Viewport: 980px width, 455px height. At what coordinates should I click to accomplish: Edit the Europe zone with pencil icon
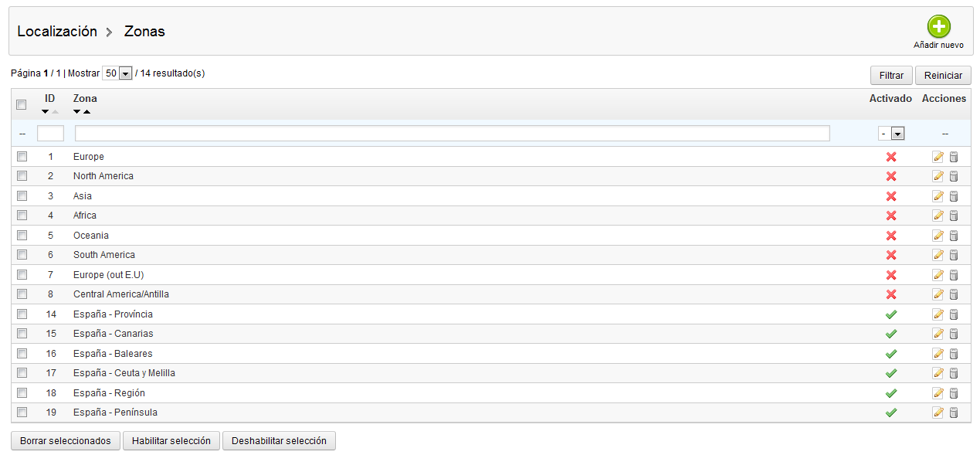tap(938, 157)
